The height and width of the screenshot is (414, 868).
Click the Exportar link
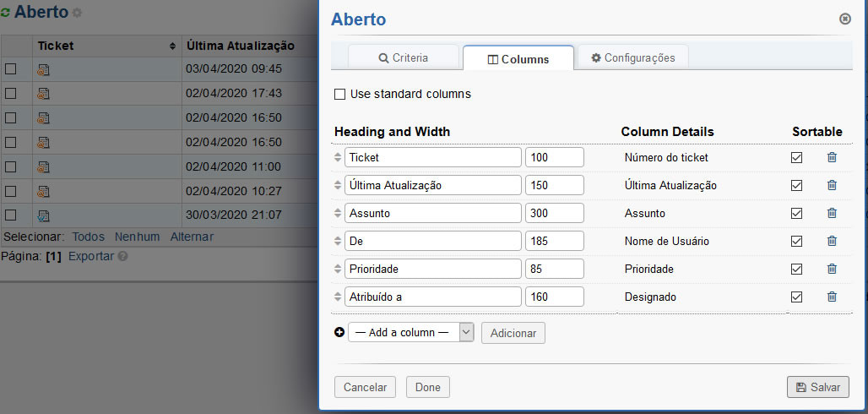(90, 255)
